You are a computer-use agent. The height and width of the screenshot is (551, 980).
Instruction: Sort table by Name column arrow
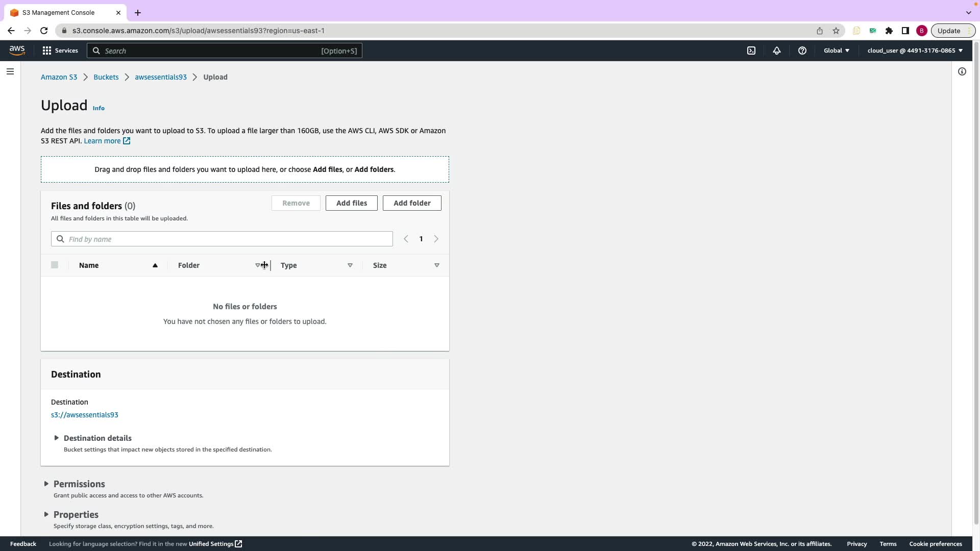(x=155, y=265)
